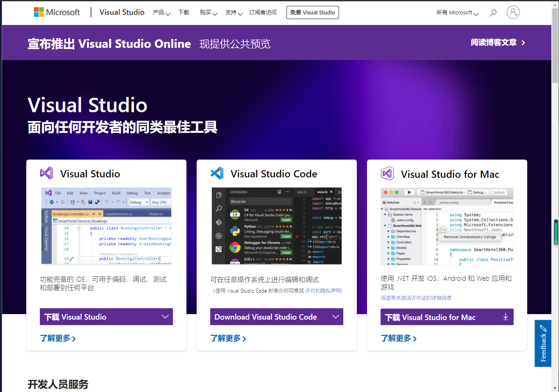
Task: Click the Visual Studio for Mac card title
Action: pos(450,174)
